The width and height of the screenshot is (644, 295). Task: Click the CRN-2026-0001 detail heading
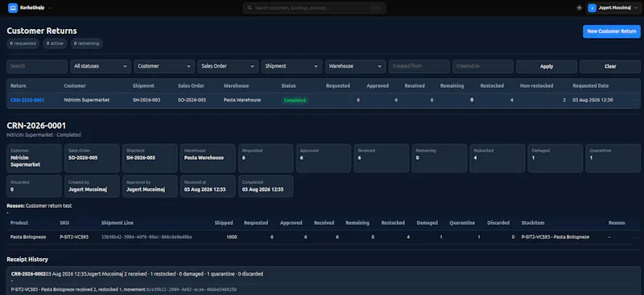[x=36, y=126]
